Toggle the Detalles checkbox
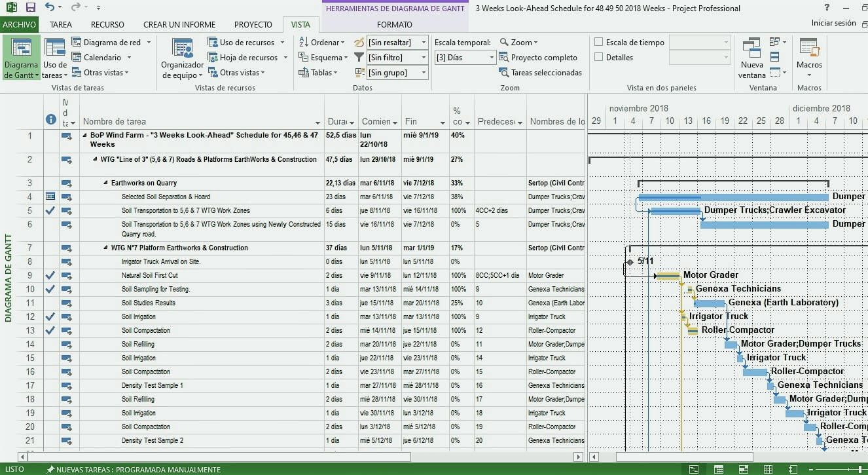This screenshot has height=475, width=868. pyautogui.click(x=598, y=58)
